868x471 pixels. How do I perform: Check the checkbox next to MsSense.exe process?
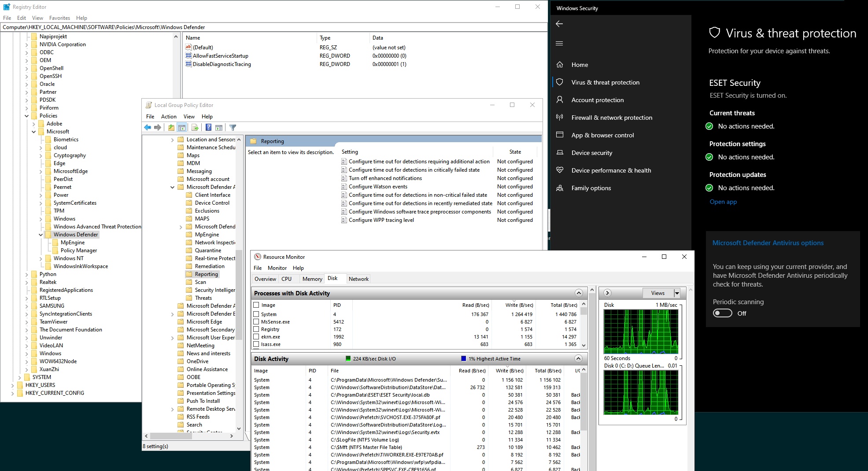click(256, 322)
